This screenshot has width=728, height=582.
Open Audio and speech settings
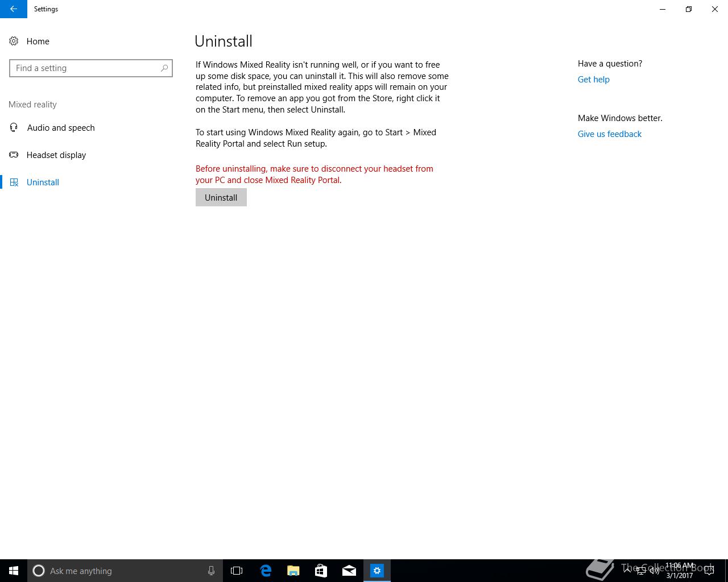click(x=61, y=128)
